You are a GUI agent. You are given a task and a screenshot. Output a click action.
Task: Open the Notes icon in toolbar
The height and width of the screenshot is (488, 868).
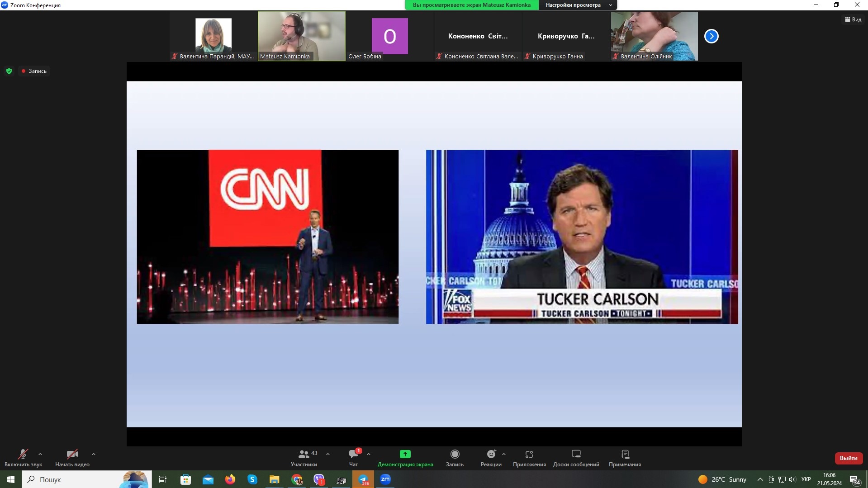click(x=625, y=454)
